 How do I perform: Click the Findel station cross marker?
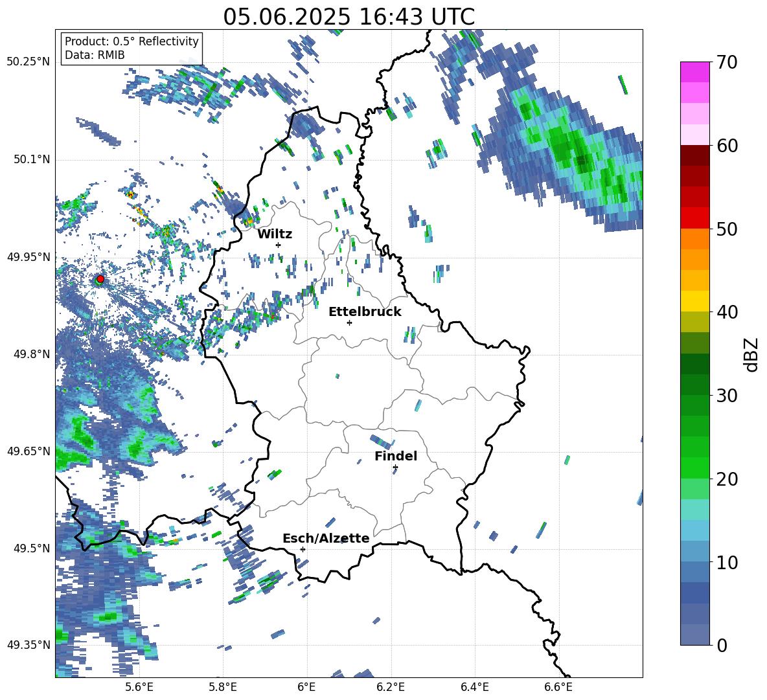click(395, 468)
